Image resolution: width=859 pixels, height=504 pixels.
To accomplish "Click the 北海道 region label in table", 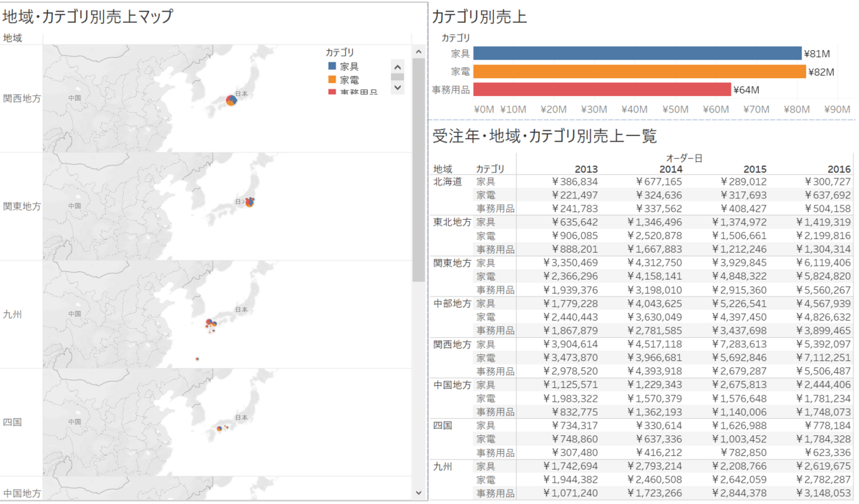I will (x=447, y=181).
